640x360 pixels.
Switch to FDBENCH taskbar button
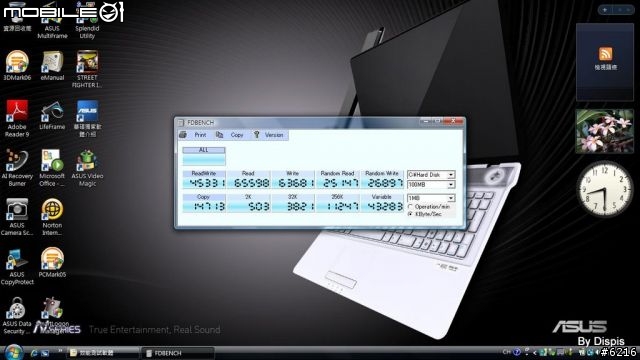(x=178, y=353)
